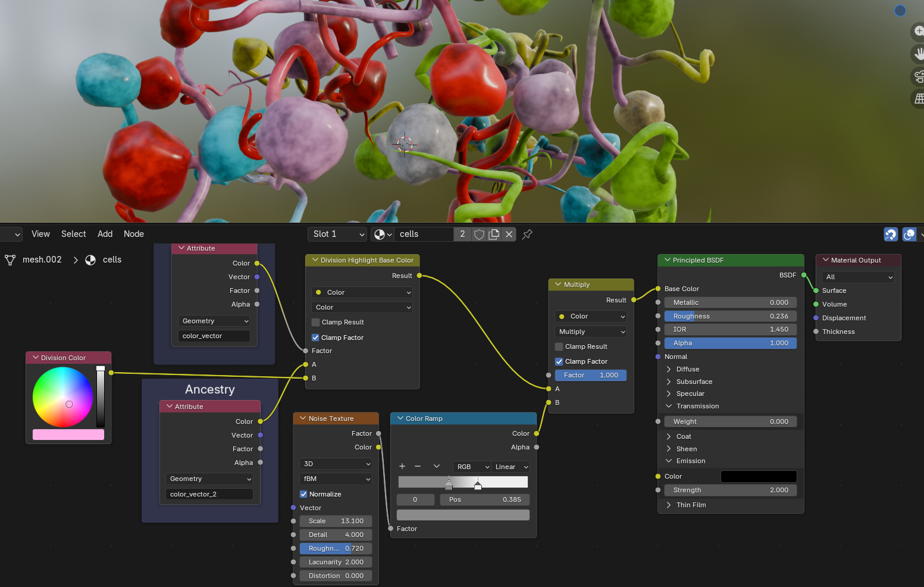This screenshot has width=924, height=587.
Task: Toggle node snapping magnet icon
Action: tap(890, 235)
